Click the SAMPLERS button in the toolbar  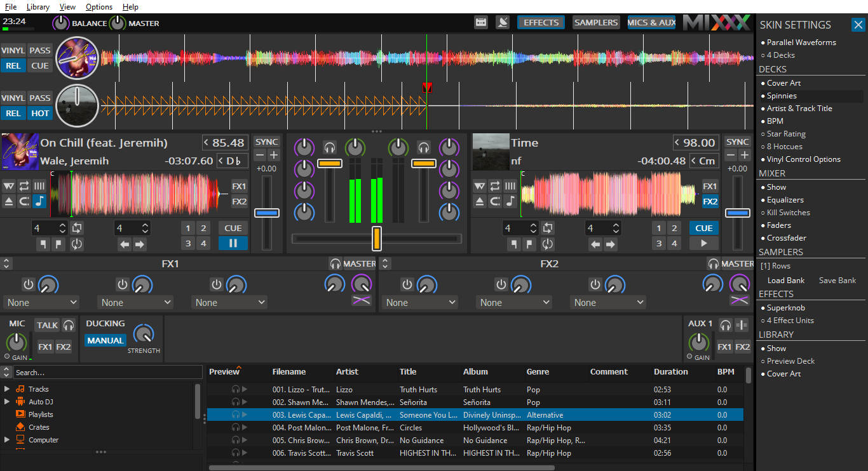pos(595,22)
